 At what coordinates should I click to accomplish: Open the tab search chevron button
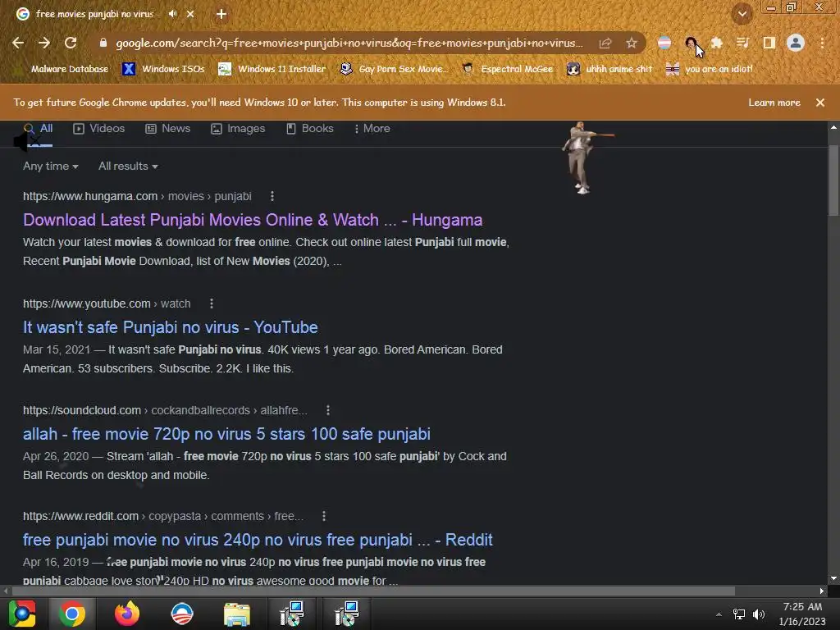[742, 14]
